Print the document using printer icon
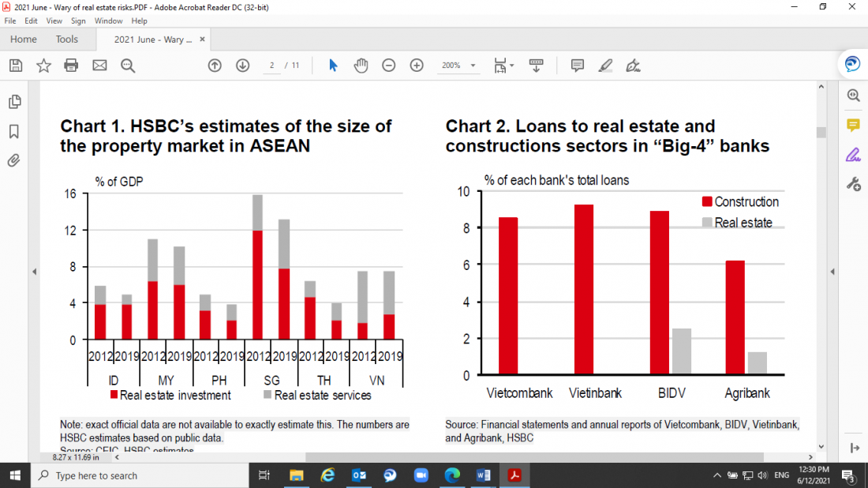This screenshot has height=488, width=868. point(71,66)
